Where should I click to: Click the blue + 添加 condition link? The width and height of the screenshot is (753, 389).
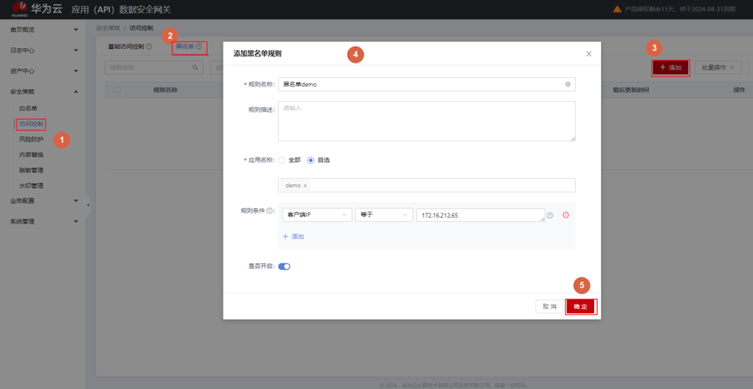click(293, 236)
